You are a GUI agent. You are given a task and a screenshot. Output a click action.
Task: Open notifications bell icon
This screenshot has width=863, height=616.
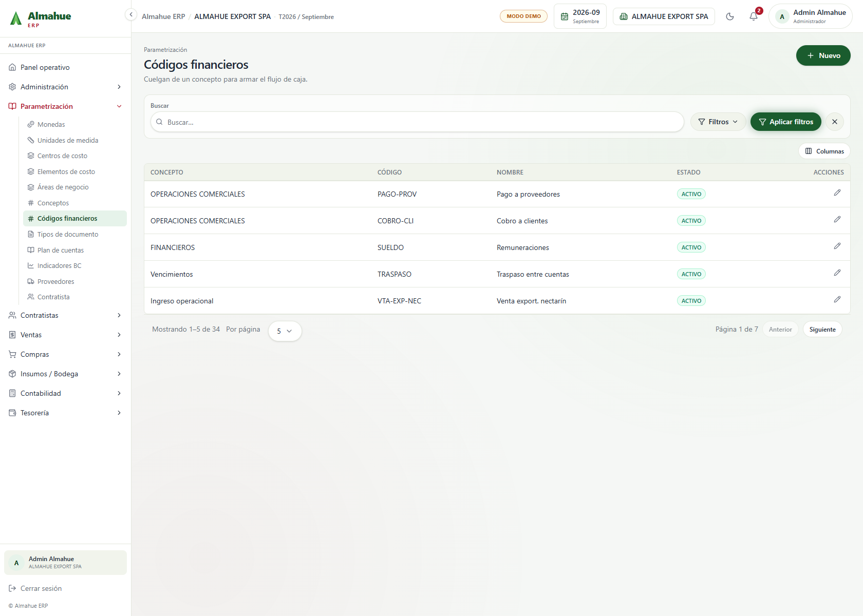pyautogui.click(x=754, y=16)
